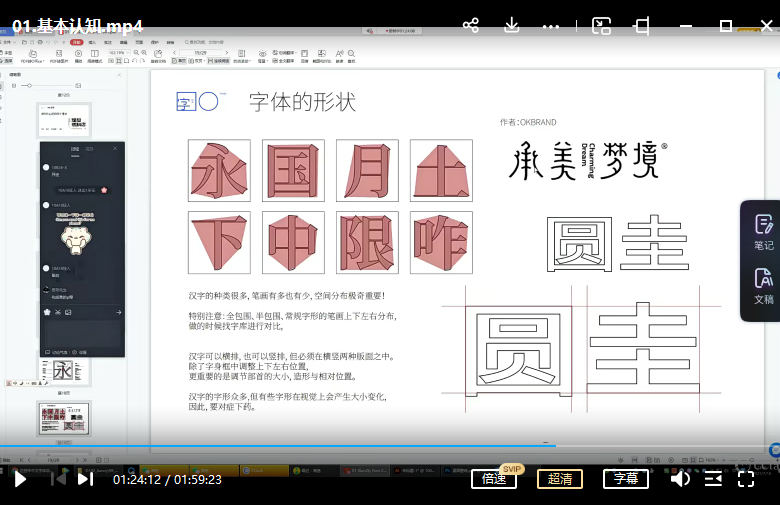Image resolution: width=780 pixels, height=505 pixels.
Task: Pin the player window on top
Action: [x=642, y=26]
